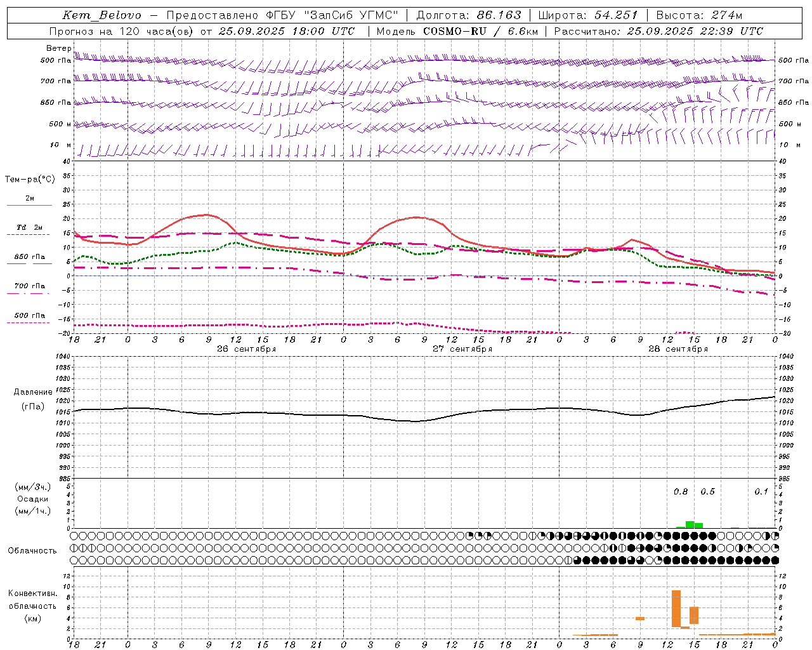Click the 500 гПа temperature legend entry
This screenshot has width=812, height=650.
pos(30,315)
